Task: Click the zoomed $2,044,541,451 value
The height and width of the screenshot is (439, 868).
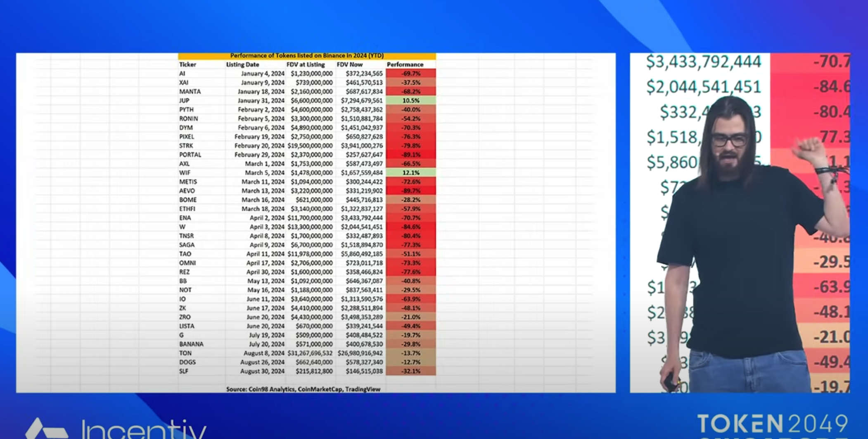Action: pyautogui.click(x=703, y=87)
